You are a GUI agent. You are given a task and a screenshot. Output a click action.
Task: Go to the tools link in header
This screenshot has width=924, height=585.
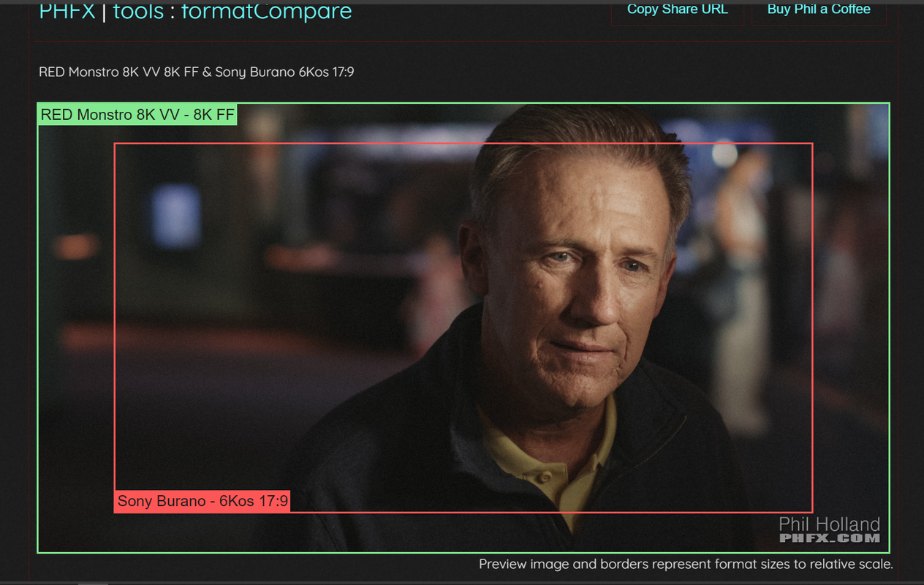pyautogui.click(x=138, y=11)
